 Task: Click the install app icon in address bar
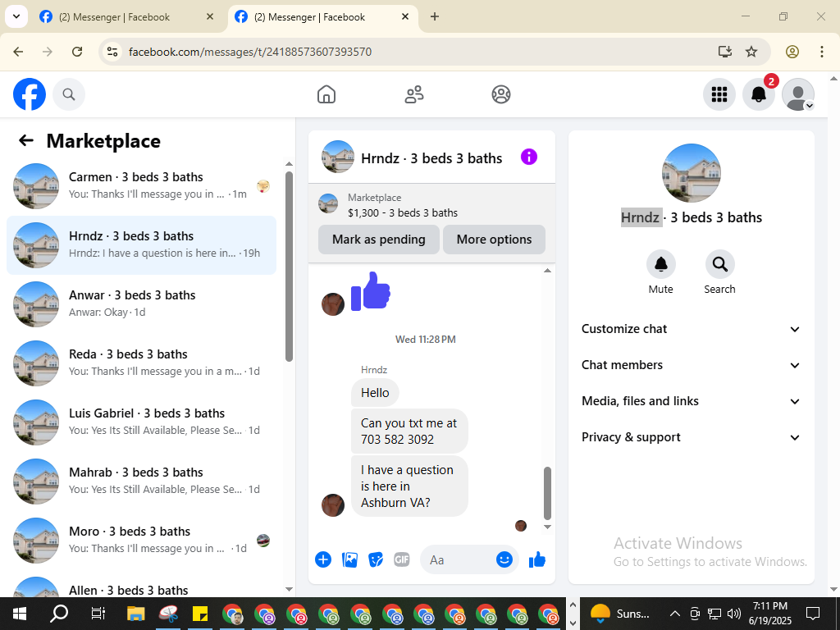click(725, 52)
